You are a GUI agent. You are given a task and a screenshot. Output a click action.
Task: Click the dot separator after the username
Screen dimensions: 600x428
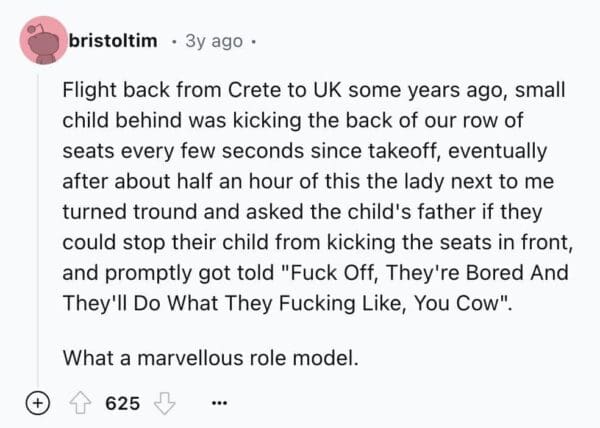coord(175,40)
